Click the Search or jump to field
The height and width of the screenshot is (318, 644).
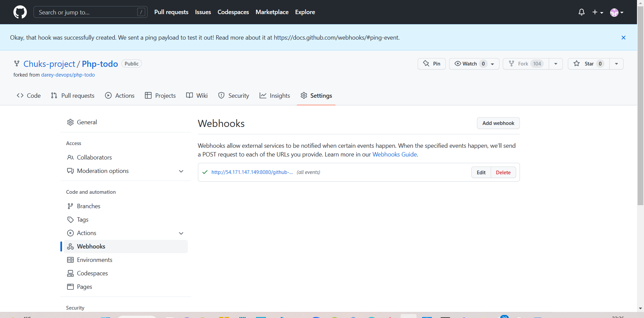(91, 12)
